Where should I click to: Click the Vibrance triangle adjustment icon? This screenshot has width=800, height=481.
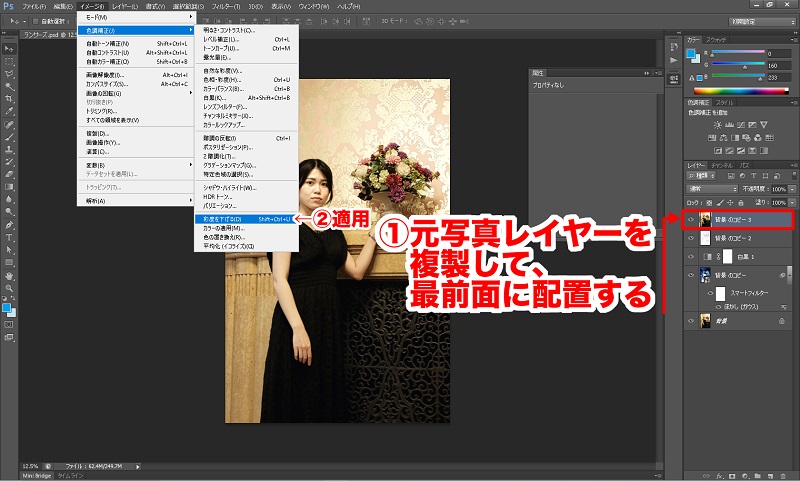[x=763, y=125]
